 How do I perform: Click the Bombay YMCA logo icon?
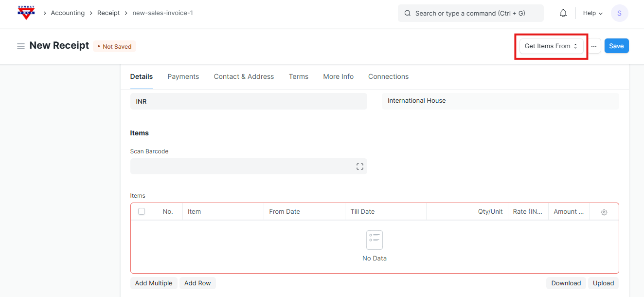click(26, 13)
